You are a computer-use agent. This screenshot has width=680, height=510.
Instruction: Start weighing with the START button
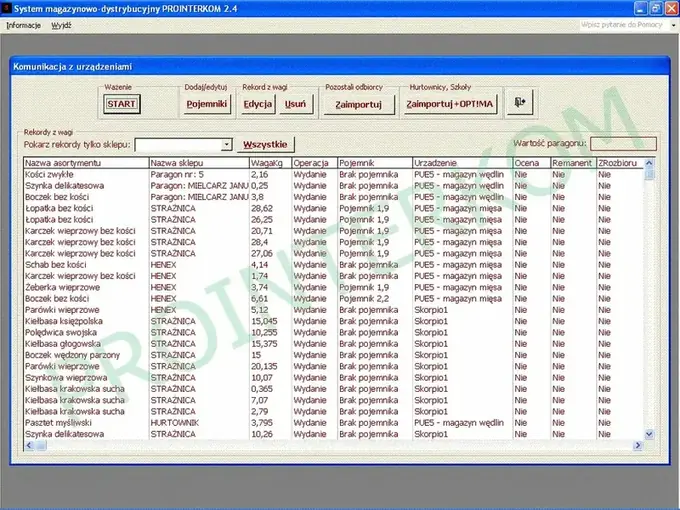[122, 104]
